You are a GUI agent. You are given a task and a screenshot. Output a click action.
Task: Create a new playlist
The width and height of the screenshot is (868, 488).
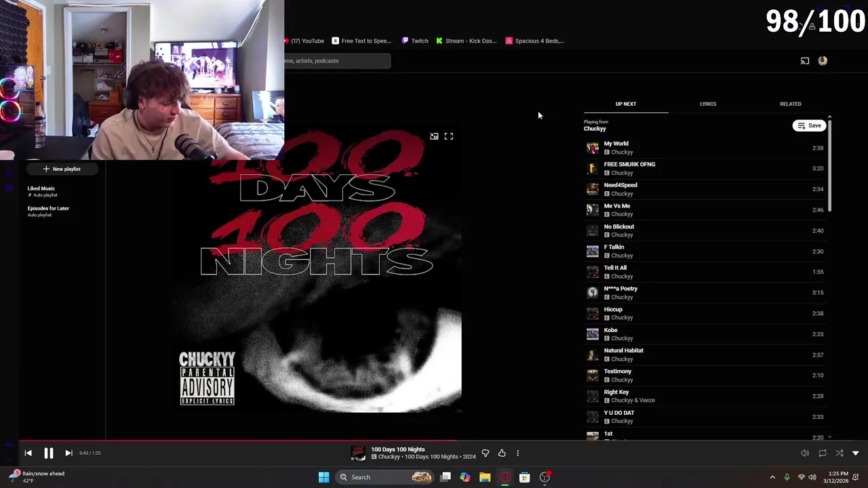pyautogui.click(x=62, y=169)
